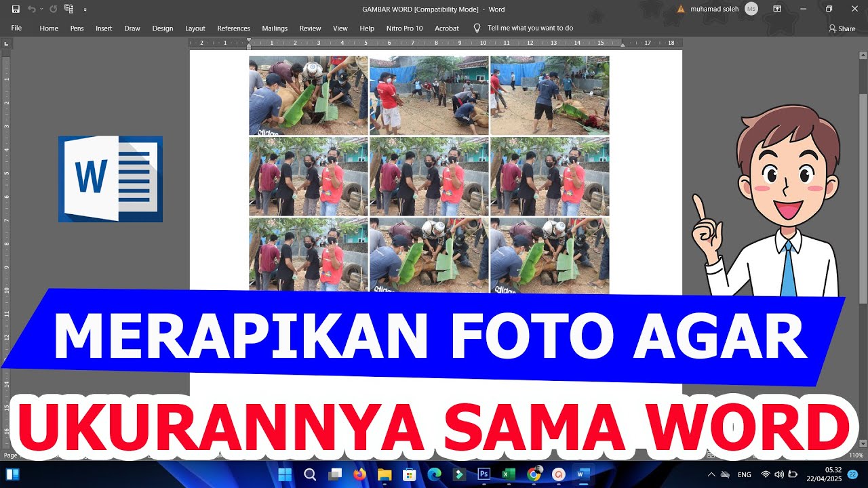The width and height of the screenshot is (868, 488).
Task: Switch to the Pens ribbon tab
Action: [x=77, y=28]
